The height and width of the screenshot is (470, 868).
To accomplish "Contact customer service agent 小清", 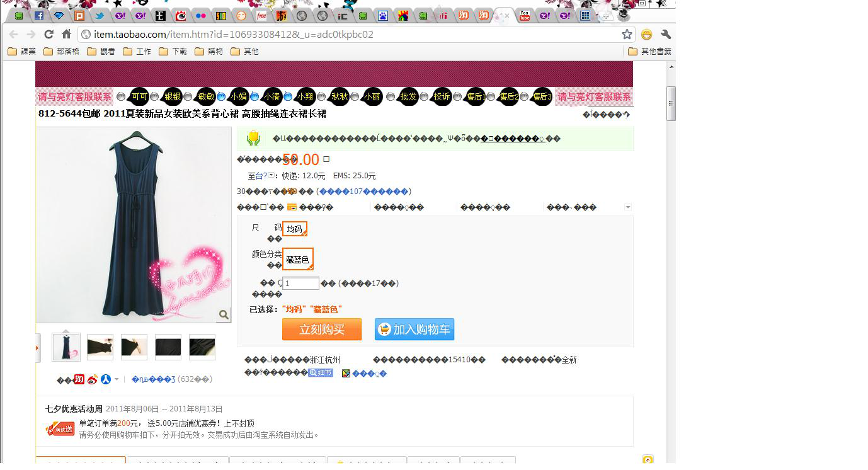I will (271, 96).
